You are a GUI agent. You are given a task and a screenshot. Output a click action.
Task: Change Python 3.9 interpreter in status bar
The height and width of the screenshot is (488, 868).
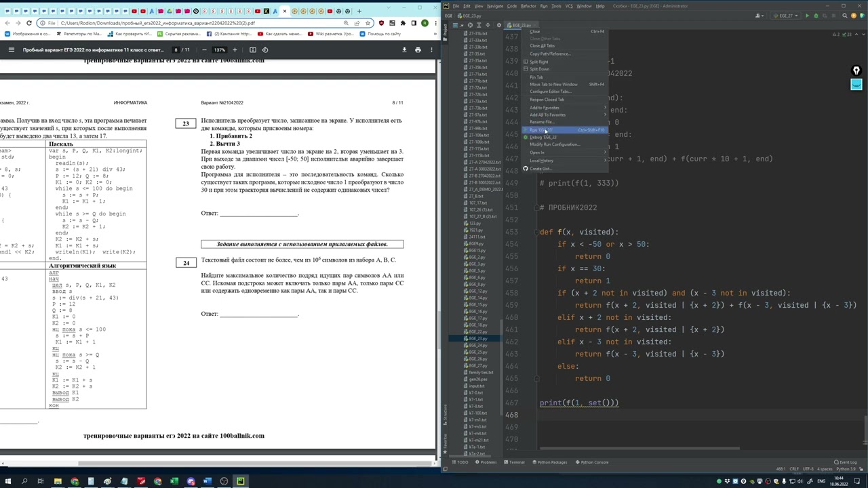point(846,469)
